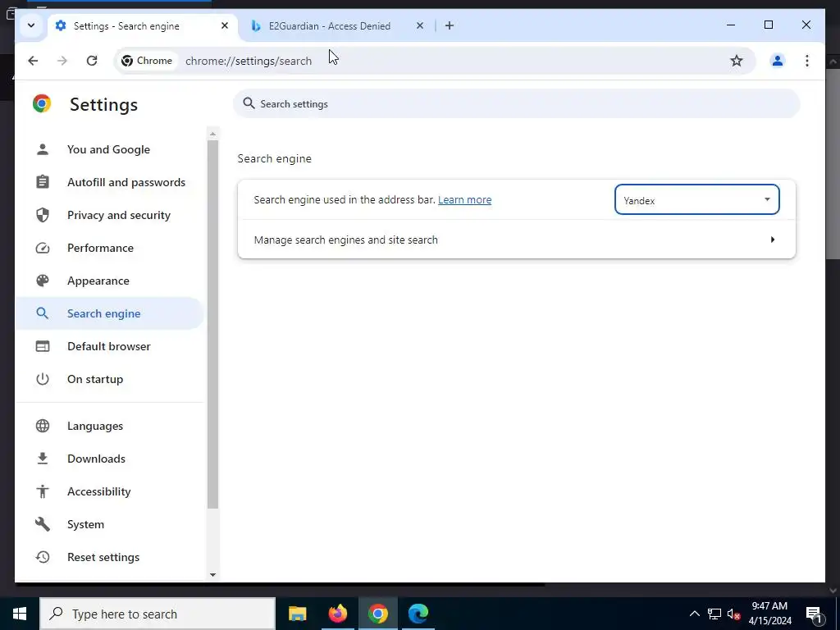Click the Accessibility figure icon
Viewport: 840px width, 630px height.
point(43,491)
